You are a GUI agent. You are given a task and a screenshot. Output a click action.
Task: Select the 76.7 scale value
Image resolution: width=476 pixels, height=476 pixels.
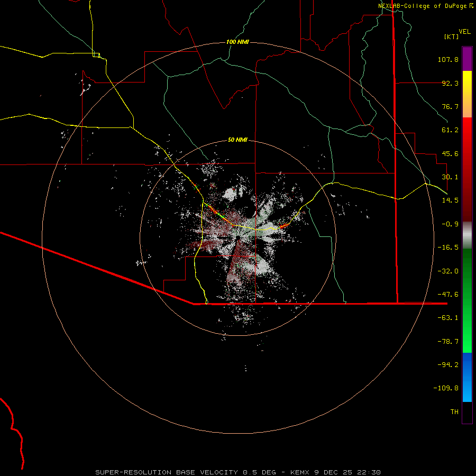[x=450, y=106]
